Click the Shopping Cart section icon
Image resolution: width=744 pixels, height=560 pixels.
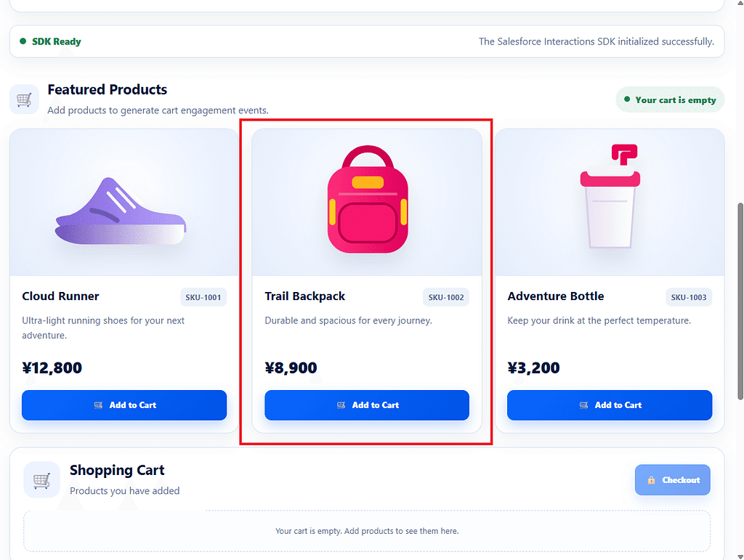tap(41, 480)
